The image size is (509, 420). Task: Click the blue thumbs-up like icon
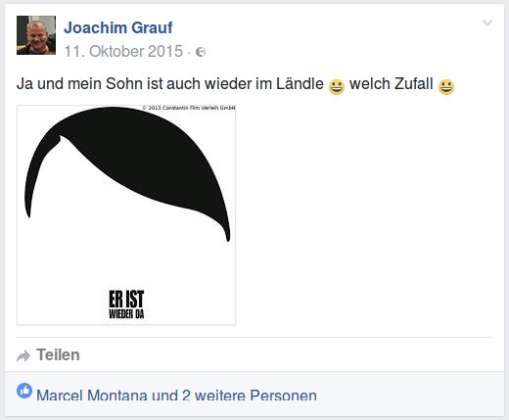(24, 391)
